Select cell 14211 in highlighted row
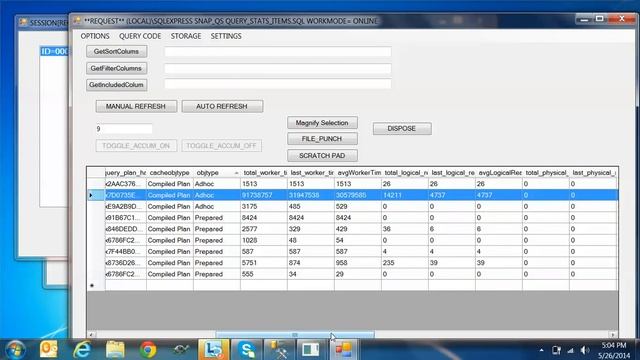 404,195
